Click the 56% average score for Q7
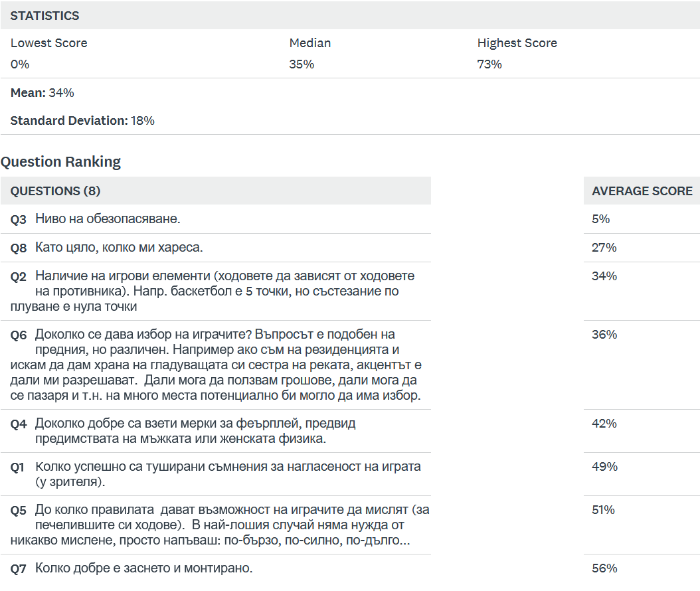700x591 pixels. 604,568
